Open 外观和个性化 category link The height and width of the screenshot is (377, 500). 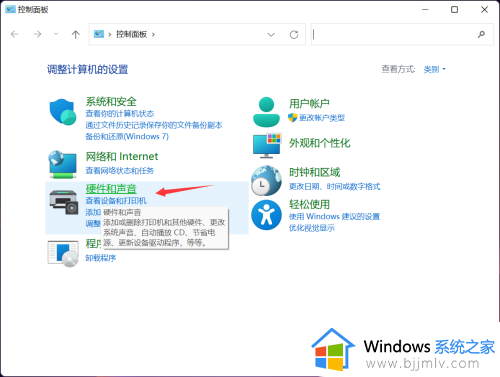(320, 143)
